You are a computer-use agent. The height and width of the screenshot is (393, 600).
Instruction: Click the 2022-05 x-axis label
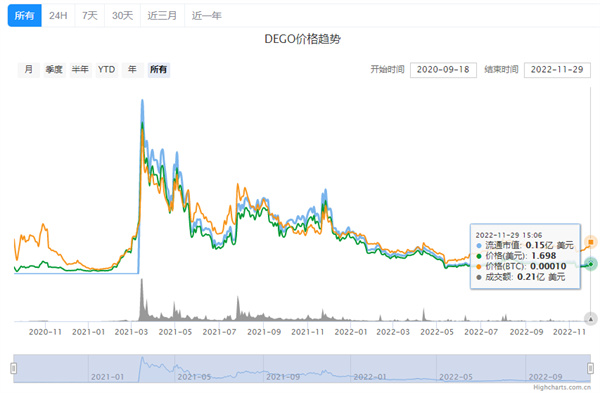[437, 332]
